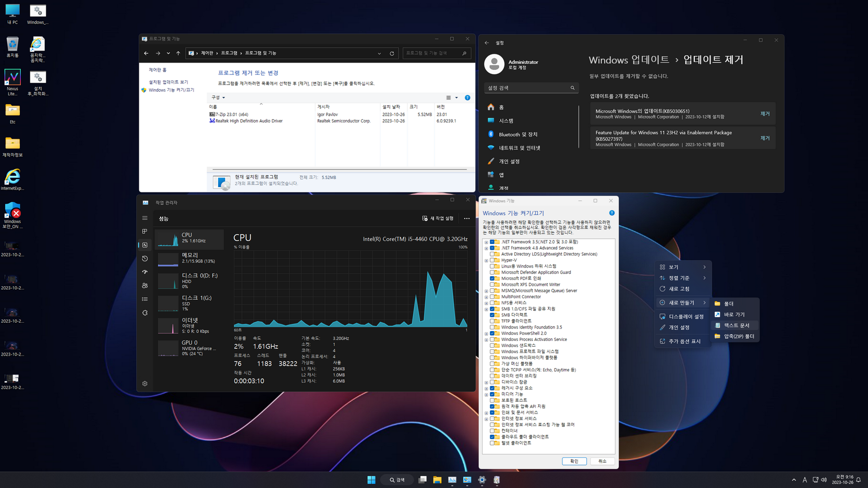Viewport: 868px width, 488px height.
Task: Enable the Hyper-V checkbox
Action: tap(492, 260)
